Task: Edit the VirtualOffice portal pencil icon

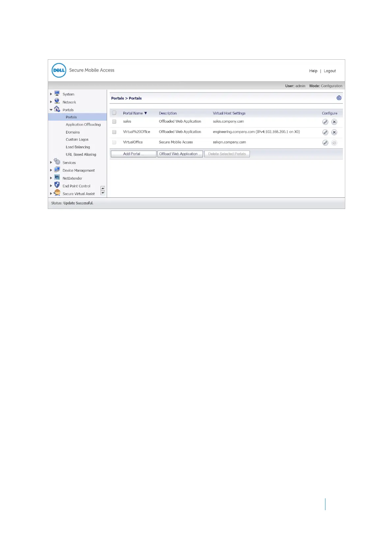Action: [x=325, y=143]
